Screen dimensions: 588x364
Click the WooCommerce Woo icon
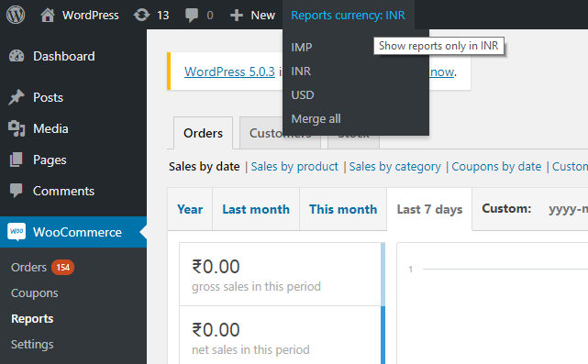point(17,232)
